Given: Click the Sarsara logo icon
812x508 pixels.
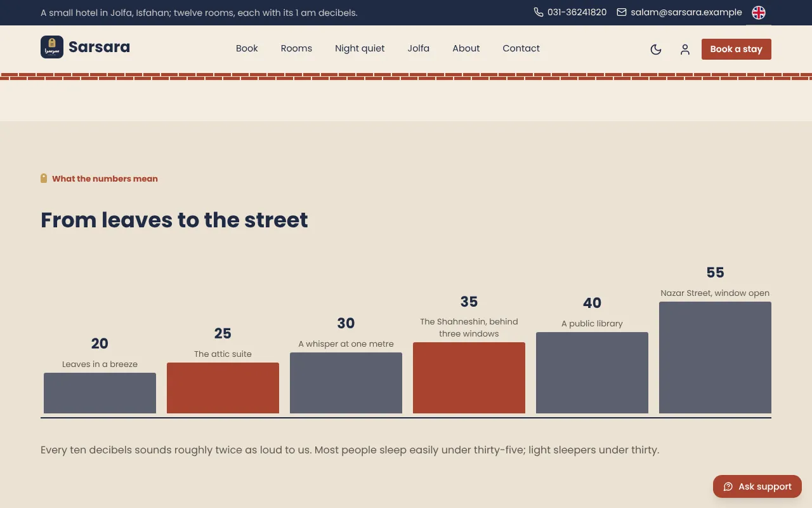Looking at the screenshot, I should click(52, 47).
